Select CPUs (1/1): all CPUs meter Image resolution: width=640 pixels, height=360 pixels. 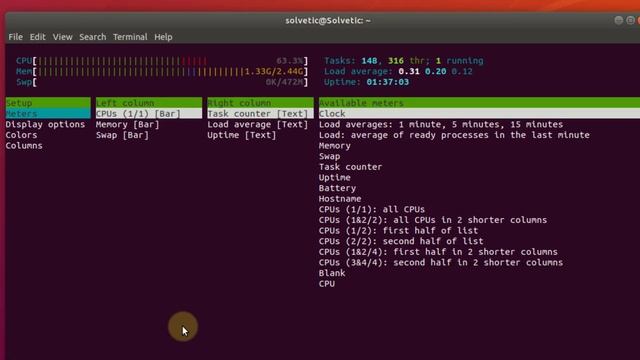372,209
